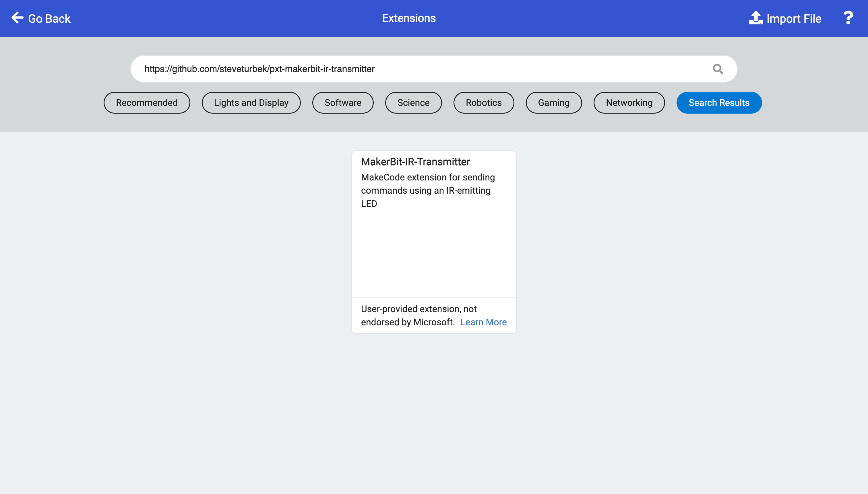
Task: Click the Import File upload icon
Action: pyautogui.click(x=756, y=18)
